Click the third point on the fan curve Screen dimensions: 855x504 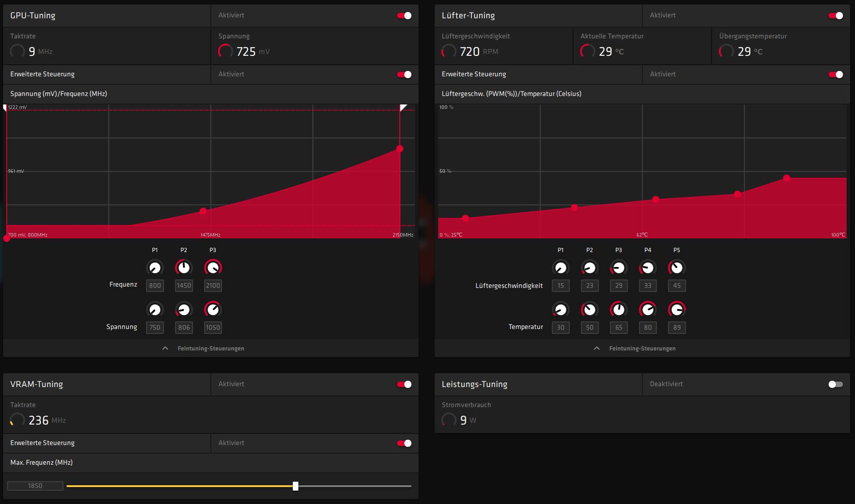pyautogui.click(x=656, y=200)
